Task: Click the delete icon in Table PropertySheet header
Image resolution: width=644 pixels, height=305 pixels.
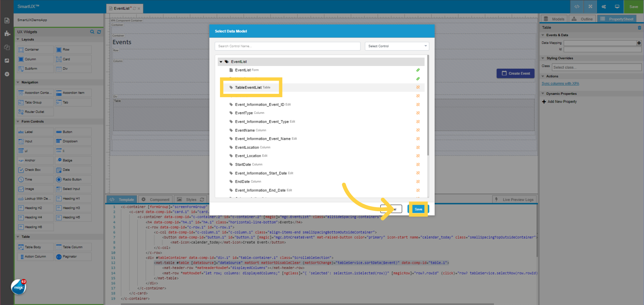Action: click(x=639, y=28)
